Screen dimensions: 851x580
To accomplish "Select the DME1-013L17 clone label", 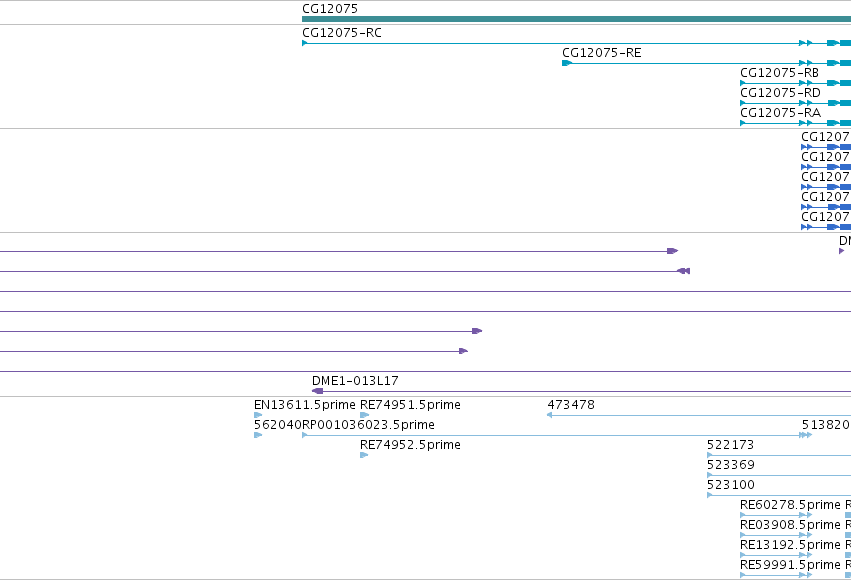I will 355,381.
